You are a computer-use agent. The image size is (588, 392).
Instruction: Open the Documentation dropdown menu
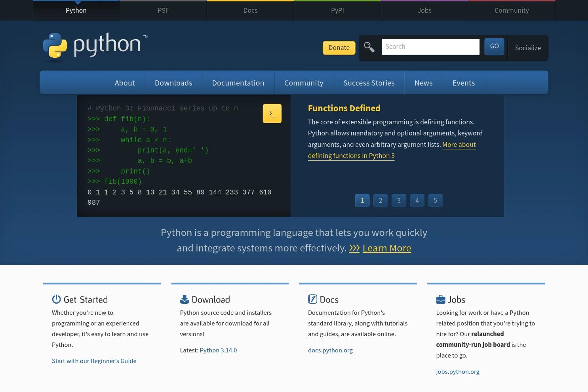tap(238, 82)
